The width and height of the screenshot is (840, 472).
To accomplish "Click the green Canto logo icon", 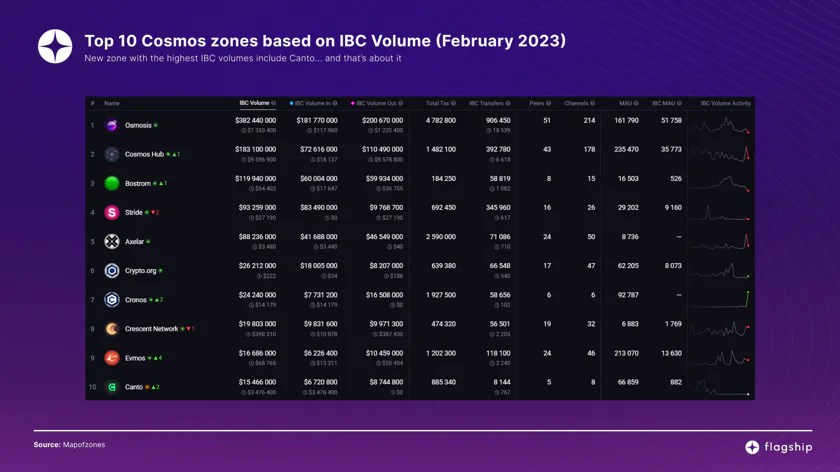I will pyautogui.click(x=111, y=387).
